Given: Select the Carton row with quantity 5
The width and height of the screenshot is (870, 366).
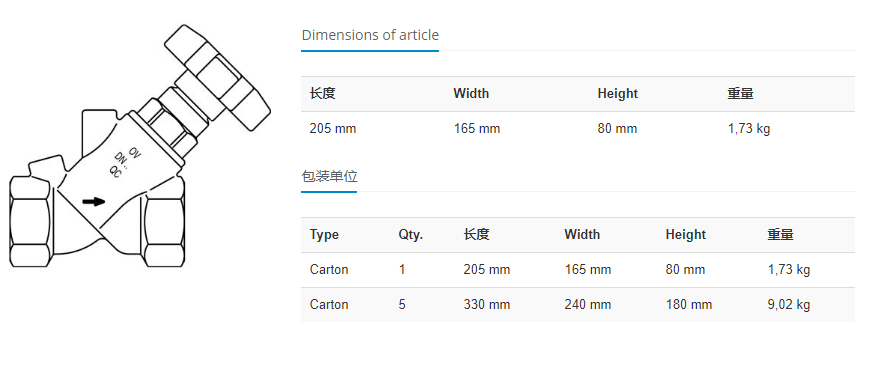Looking at the screenshot, I should tap(578, 304).
